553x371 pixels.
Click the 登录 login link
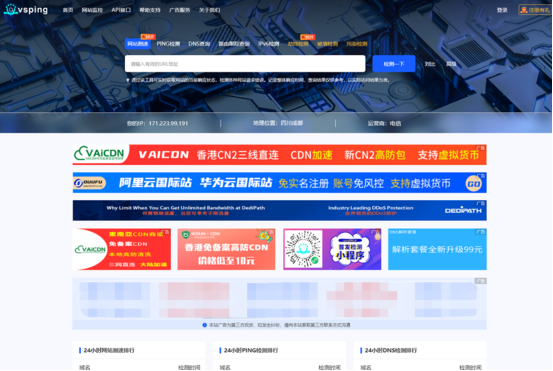coord(502,10)
